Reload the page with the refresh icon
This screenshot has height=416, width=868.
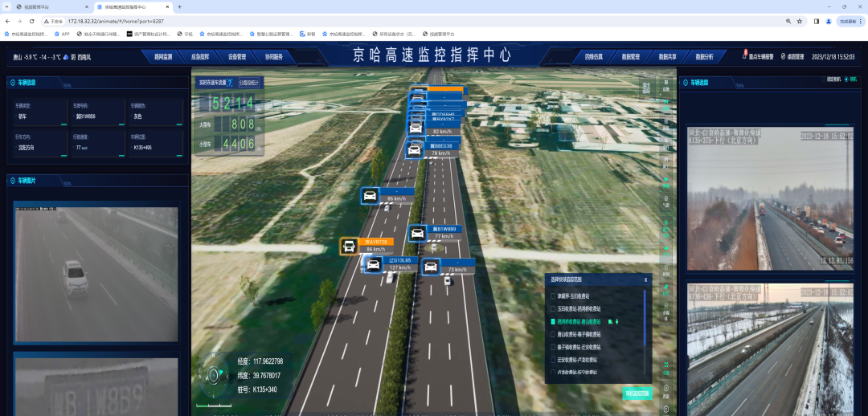click(x=31, y=21)
